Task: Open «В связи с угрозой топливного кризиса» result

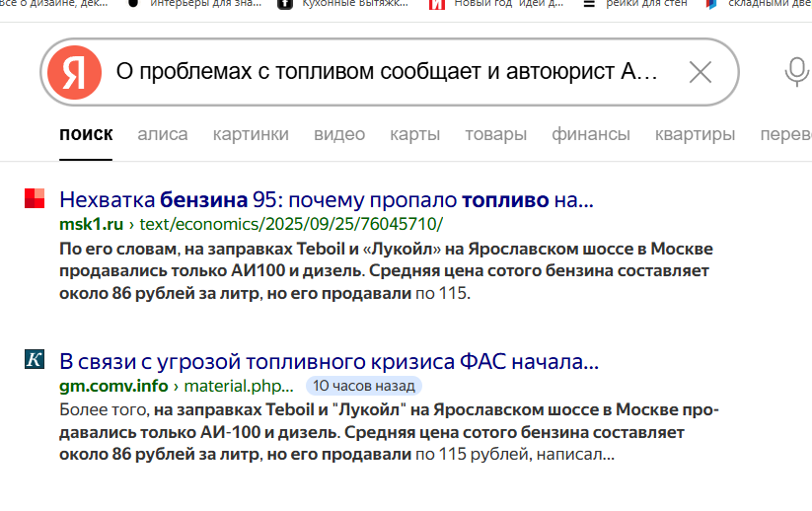Action: pos(329,361)
